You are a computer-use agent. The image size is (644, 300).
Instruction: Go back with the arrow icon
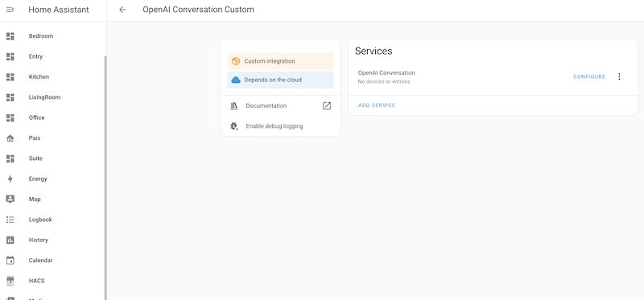[x=122, y=10]
